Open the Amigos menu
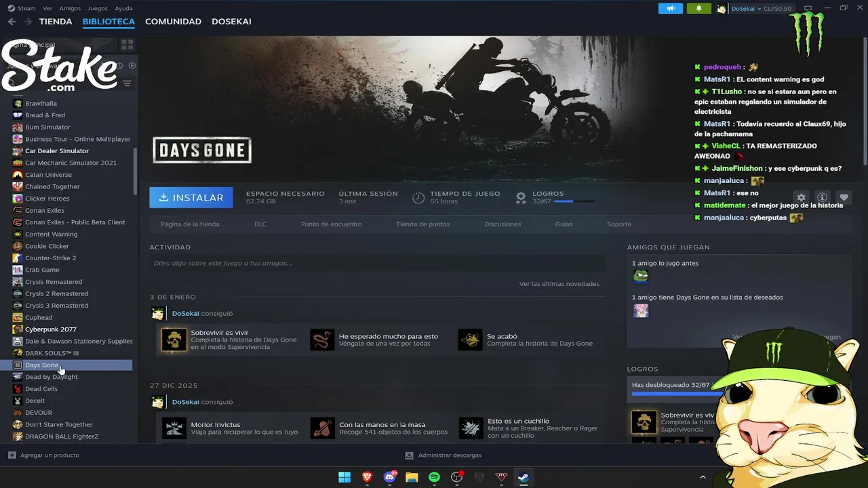 70,8
